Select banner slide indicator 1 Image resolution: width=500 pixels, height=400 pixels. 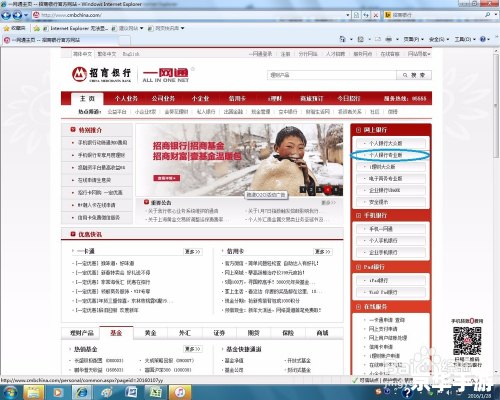pyautogui.click(x=303, y=190)
